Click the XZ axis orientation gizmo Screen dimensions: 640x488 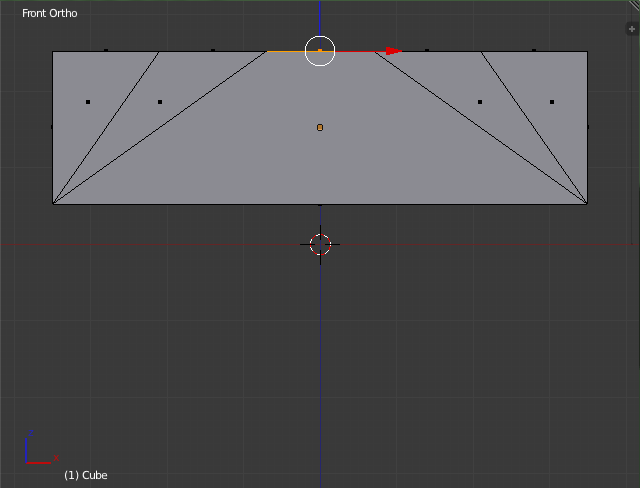pyautogui.click(x=40, y=450)
